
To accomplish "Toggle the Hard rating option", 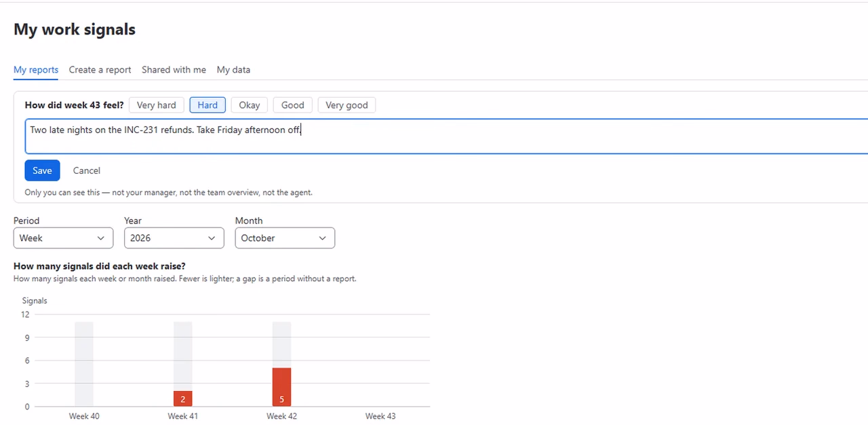I will pos(208,105).
